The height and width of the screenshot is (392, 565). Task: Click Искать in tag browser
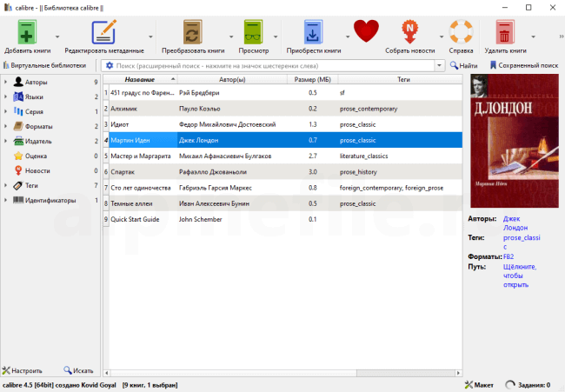(78, 370)
